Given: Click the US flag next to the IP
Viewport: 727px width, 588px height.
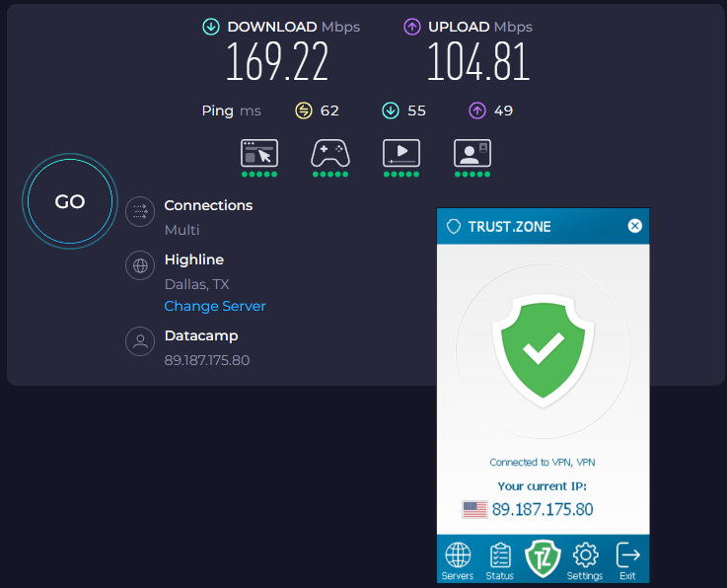Looking at the screenshot, I should click(x=474, y=510).
